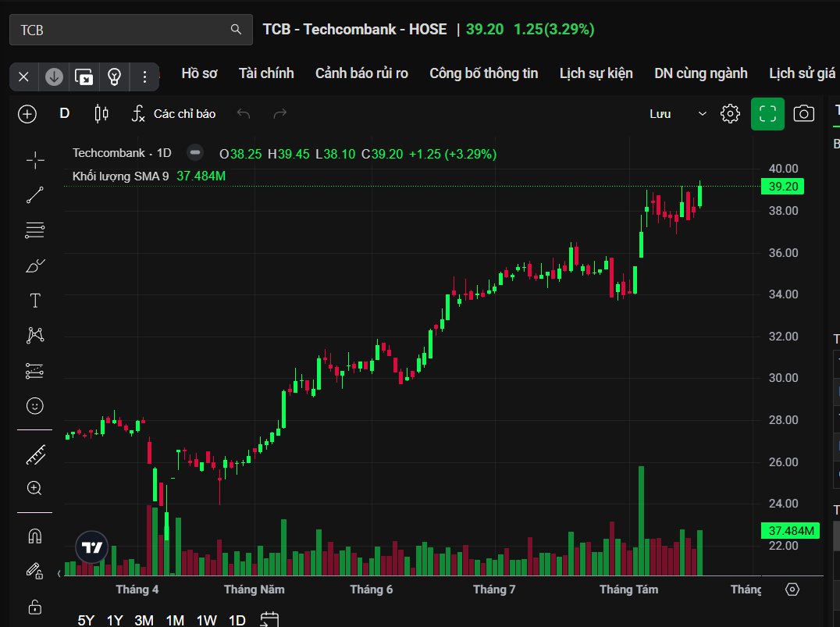Set the 3M time range

coord(144,620)
